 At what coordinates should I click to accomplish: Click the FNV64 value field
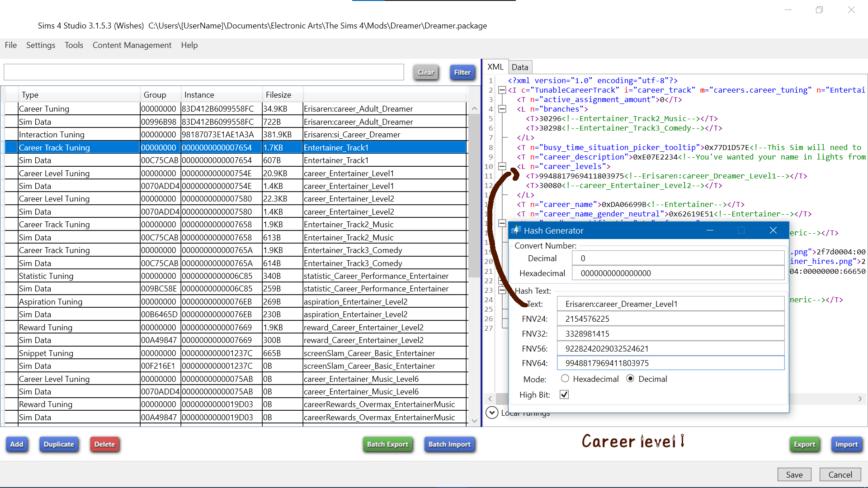click(670, 363)
